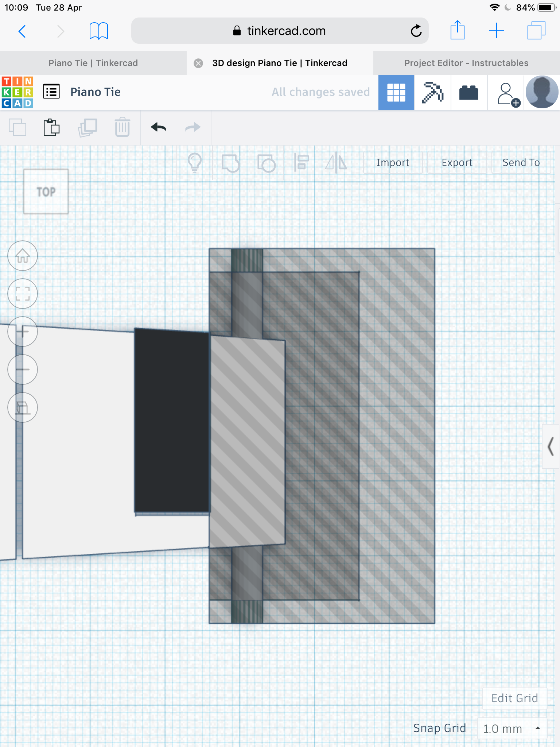Open the Blocks pickaxe mode
The image size is (560, 747).
click(432, 92)
